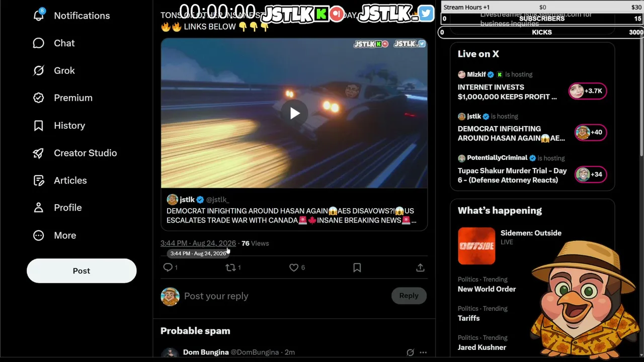The image size is (644, 362).
Task: Click the Grok icon on Dom Bungina's post
Action: pyautogui.click(x=410, y=352)
